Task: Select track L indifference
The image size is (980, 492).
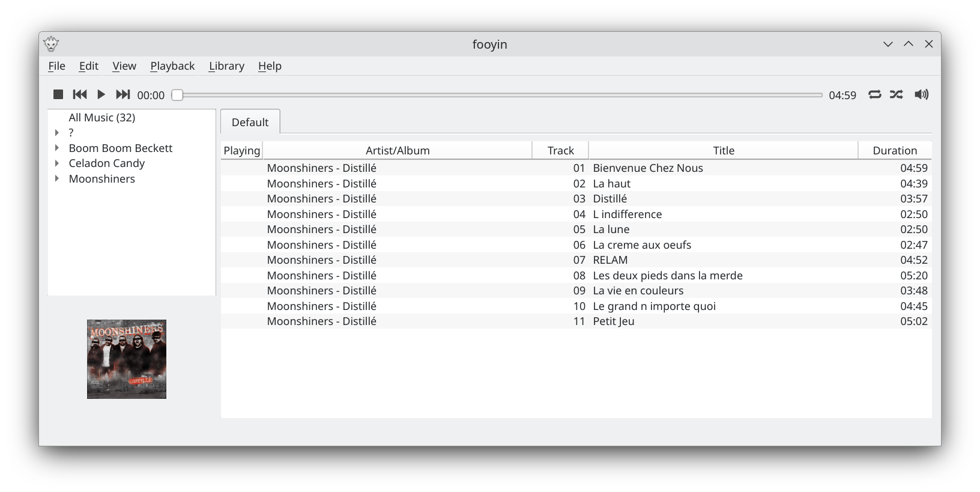Action: [628, 214]
